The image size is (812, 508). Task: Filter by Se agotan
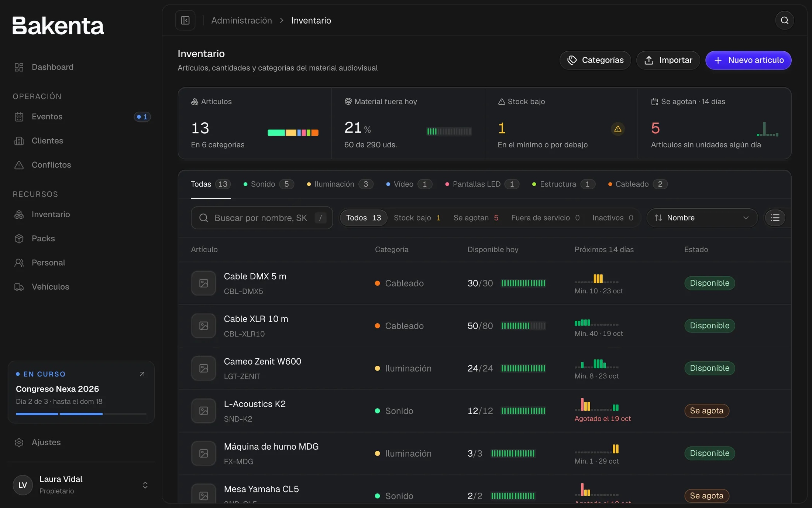pos(476,218)
